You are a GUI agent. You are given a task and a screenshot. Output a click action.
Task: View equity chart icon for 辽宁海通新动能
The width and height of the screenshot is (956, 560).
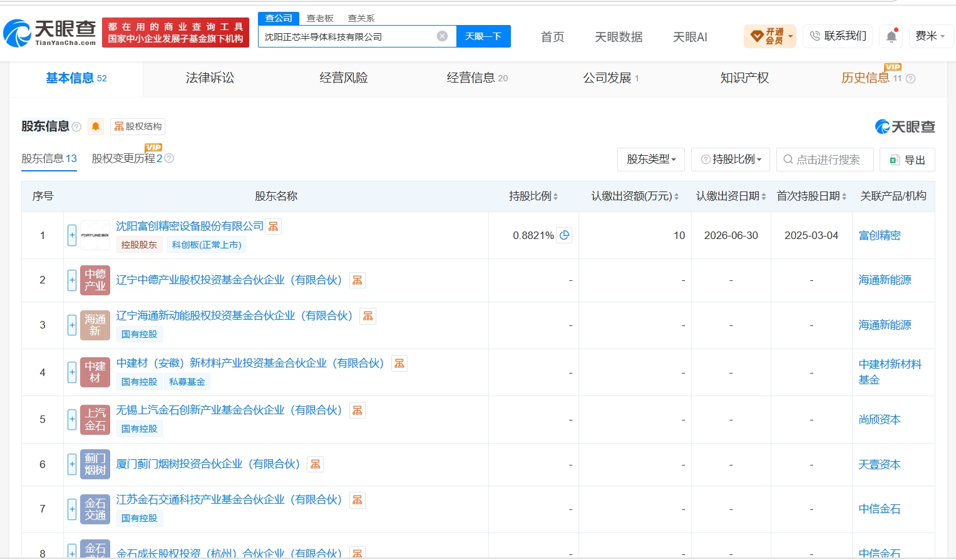pos(368,316)
